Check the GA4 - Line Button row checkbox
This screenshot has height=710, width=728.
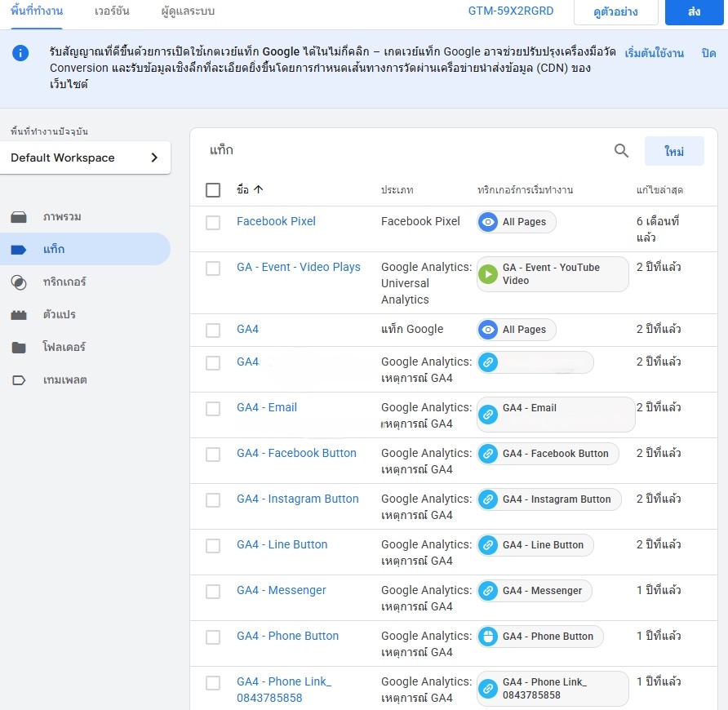(213, 546)
